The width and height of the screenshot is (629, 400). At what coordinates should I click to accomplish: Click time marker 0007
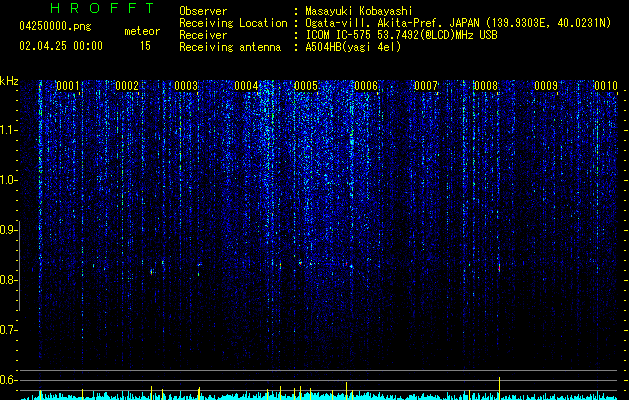point(426,86)
